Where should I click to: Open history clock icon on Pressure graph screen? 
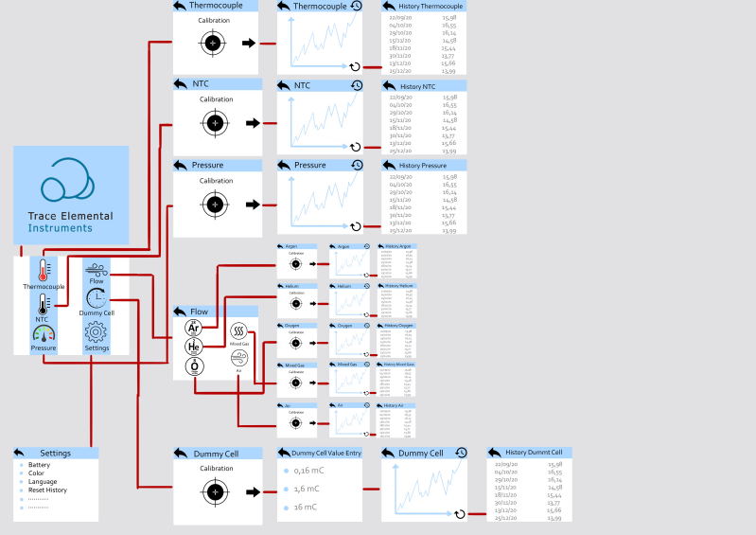click(x=357, y=165)
